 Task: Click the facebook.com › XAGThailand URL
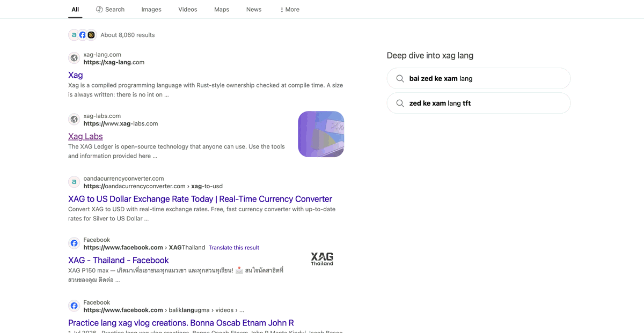[x=144, y=247]
